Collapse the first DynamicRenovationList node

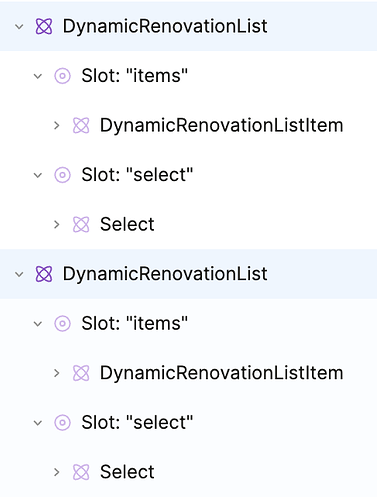(x=19, y=27)
